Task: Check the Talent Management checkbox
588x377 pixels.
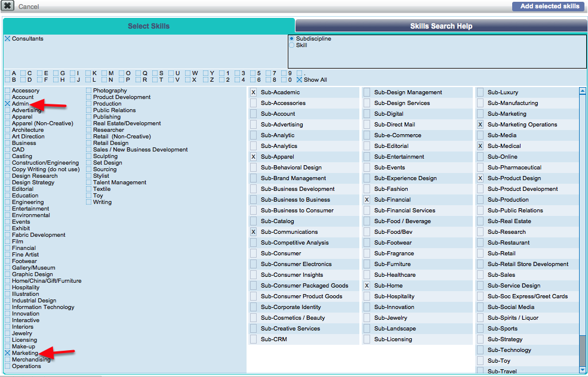Action: 88,183
